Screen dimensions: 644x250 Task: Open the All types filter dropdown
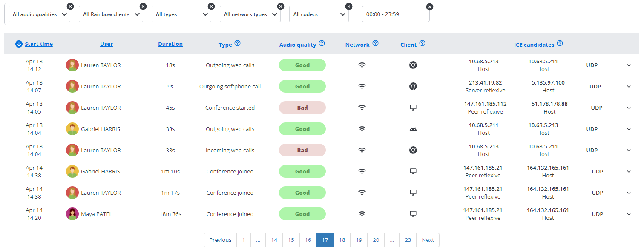[181, 14]
